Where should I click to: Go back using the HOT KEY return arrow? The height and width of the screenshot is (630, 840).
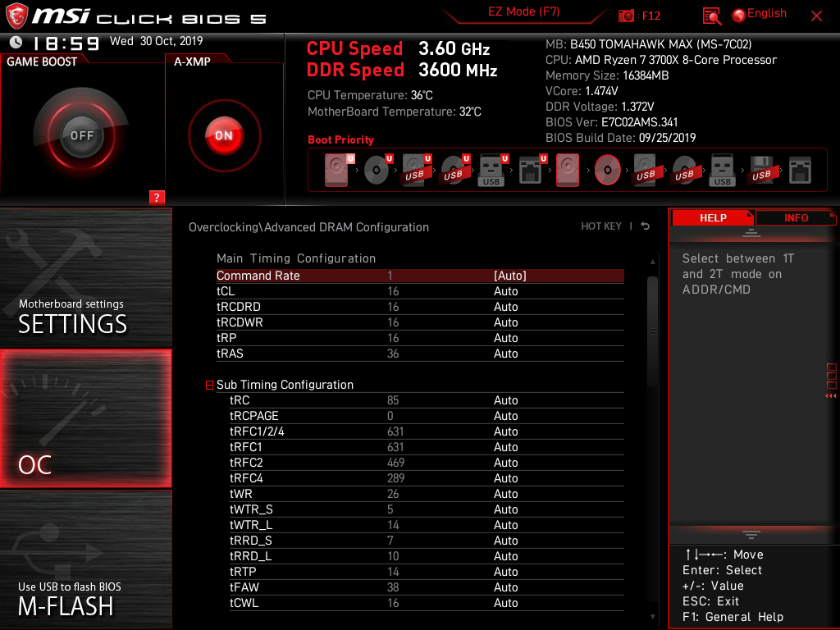pyautogui.click(x=646, y=226)
